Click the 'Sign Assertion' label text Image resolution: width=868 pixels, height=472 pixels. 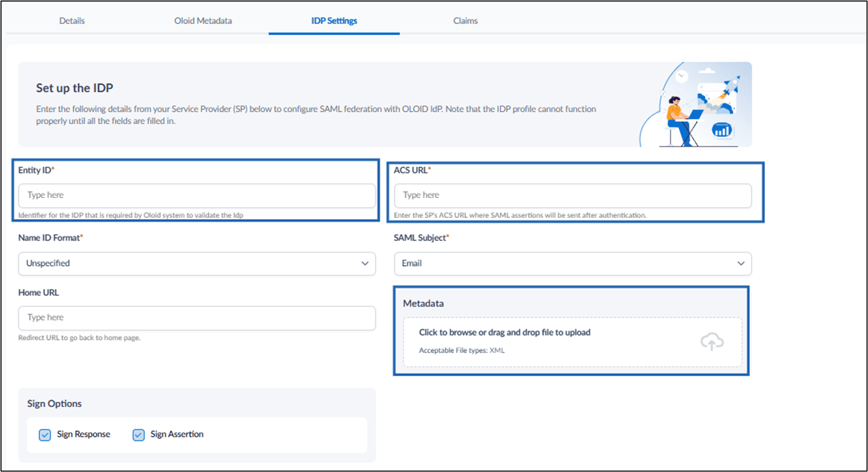(177, 434)
